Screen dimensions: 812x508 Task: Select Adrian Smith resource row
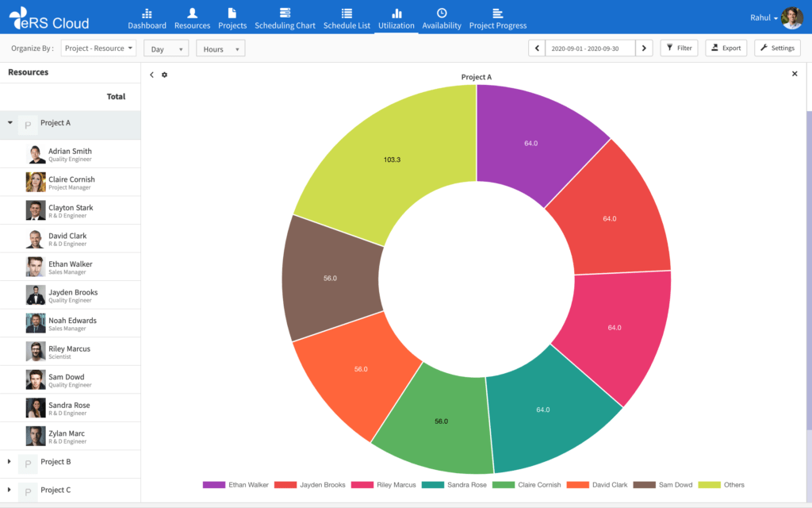70,154
